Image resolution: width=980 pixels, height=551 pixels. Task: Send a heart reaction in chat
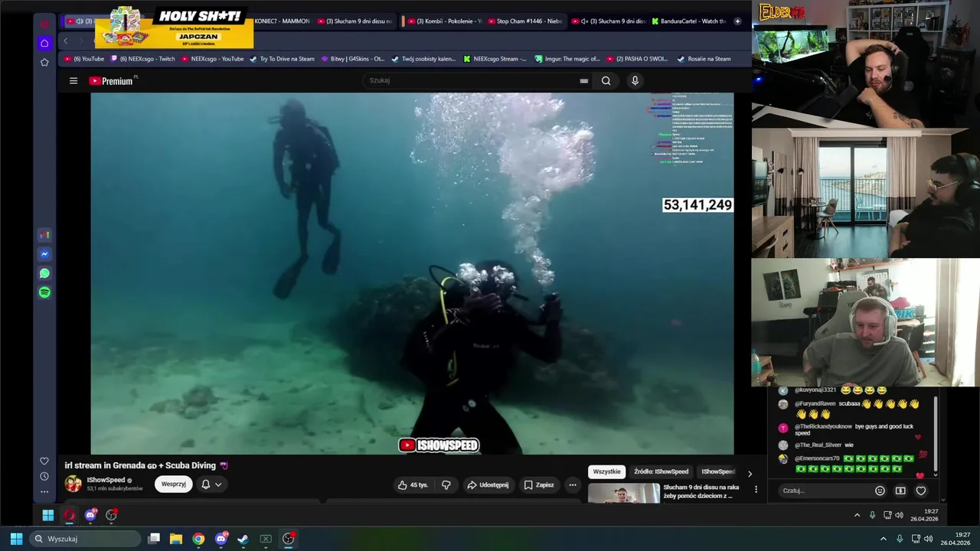(921, 491)
